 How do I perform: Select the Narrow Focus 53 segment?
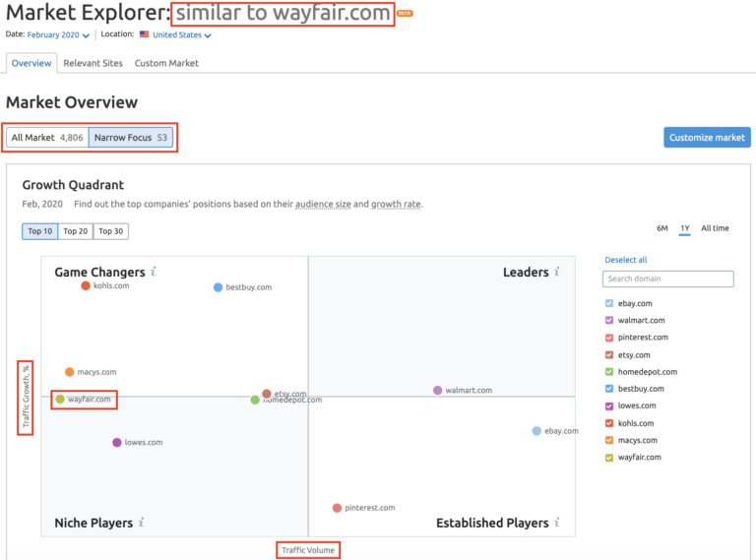coord(131,138)
